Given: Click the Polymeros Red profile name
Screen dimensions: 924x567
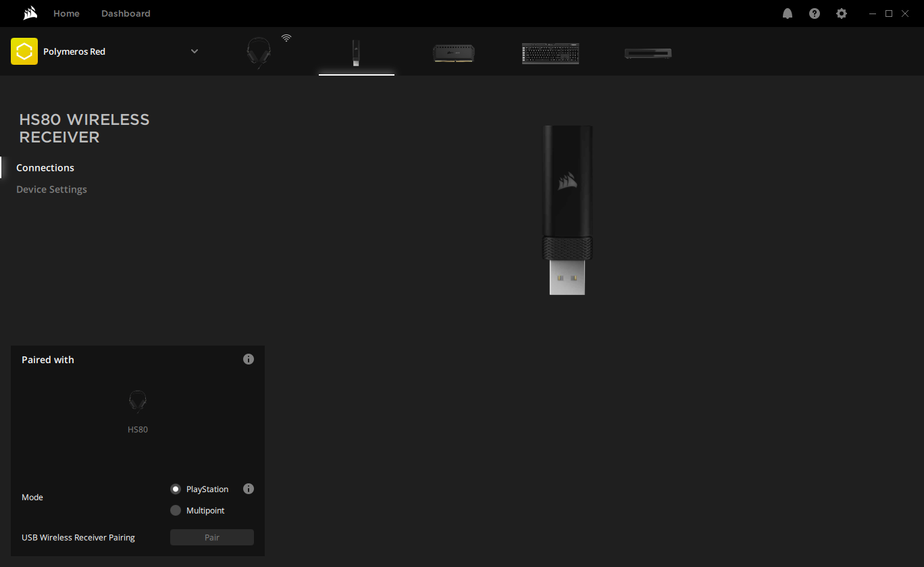Looking at the screenshot, I should pyautogui.click(x=74, y=51).
